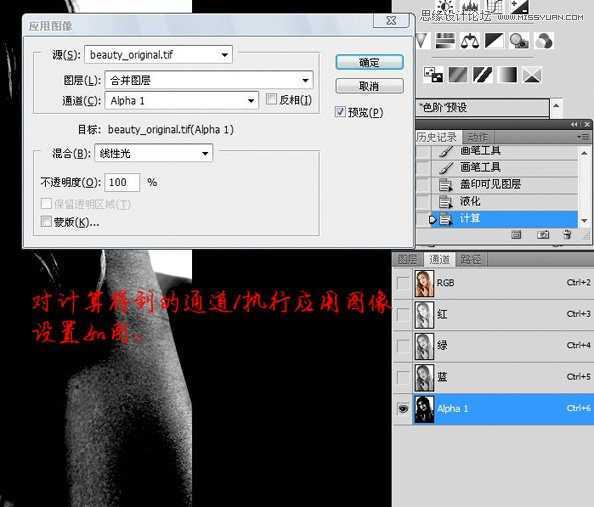Uncheck the 预览(P) preview checkbox
The image size is (594, 507).
tap(340, 112)
